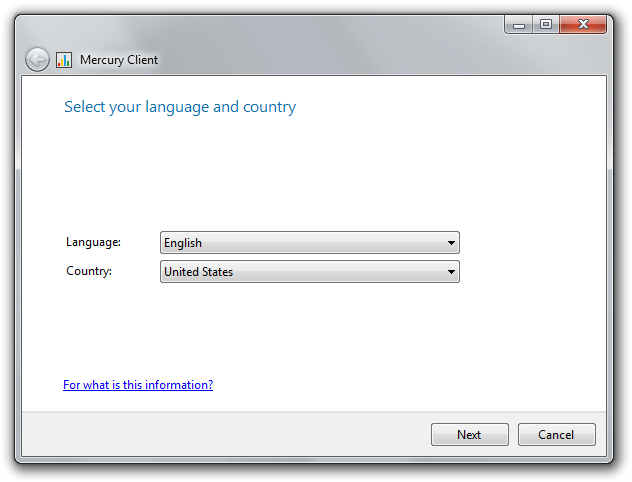Select the 'English' value in the Language box
This screenshot has width=632, height=482.
click(183, 243)
